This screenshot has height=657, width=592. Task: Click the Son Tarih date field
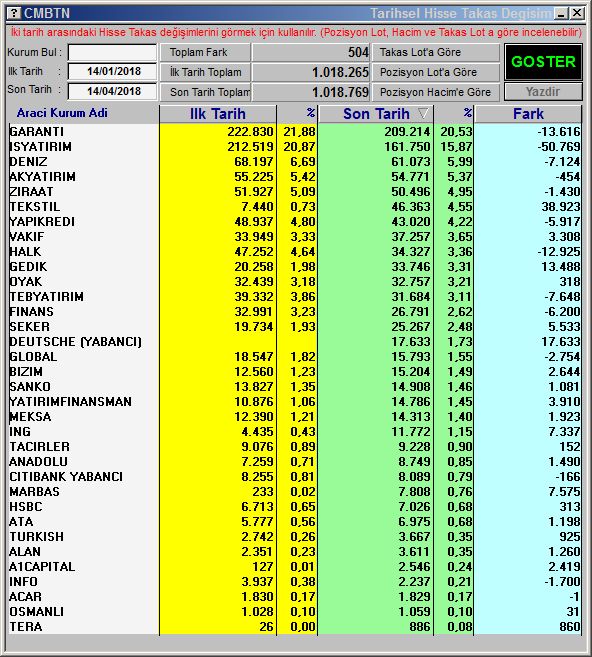point(112,91)
